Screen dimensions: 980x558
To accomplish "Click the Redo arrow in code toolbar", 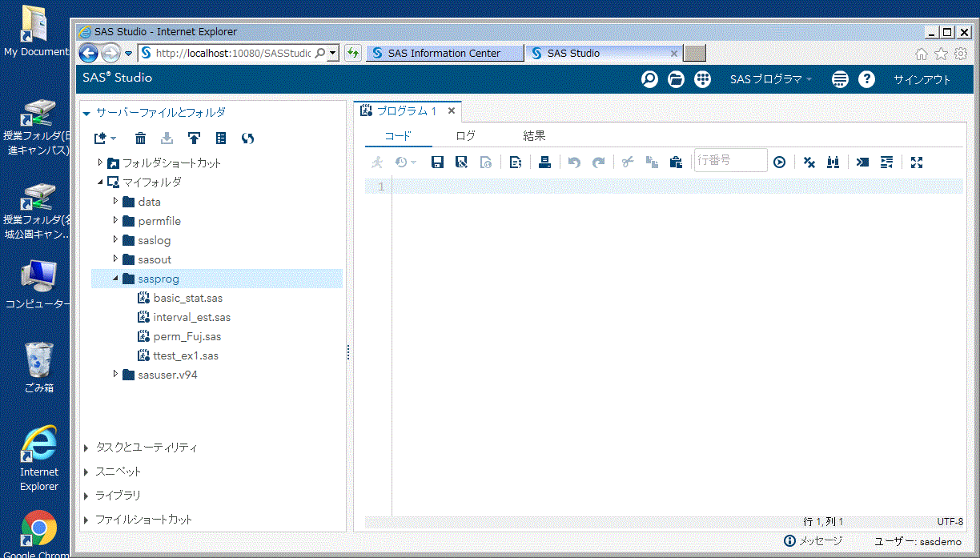I will coord(598,162).
